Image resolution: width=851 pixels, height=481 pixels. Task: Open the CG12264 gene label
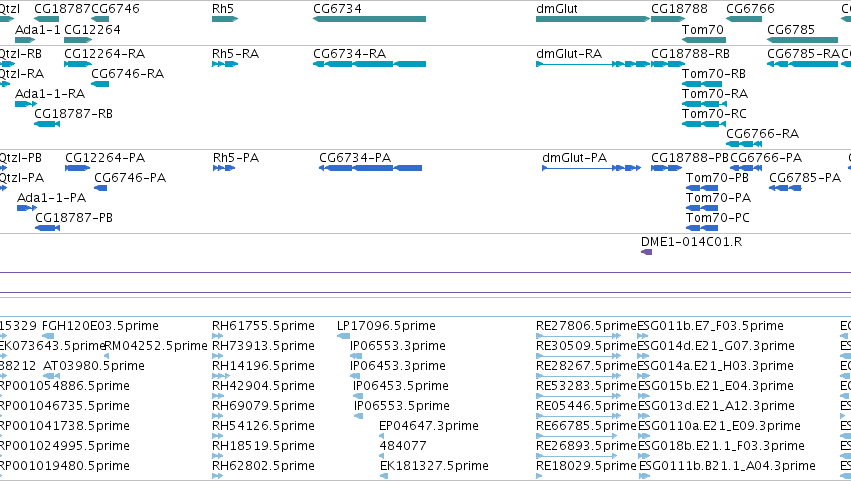pos(92,29)
